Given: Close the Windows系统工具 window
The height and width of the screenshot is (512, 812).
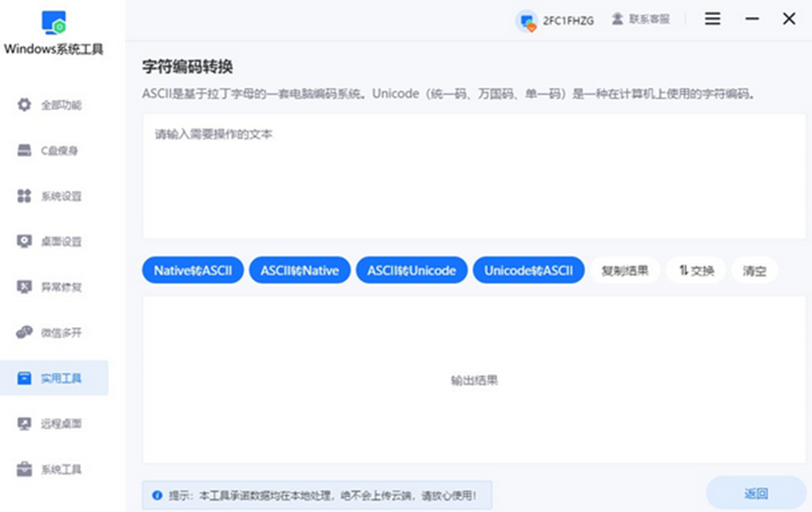Looking at the screenshot, I should tap(789, 19).
